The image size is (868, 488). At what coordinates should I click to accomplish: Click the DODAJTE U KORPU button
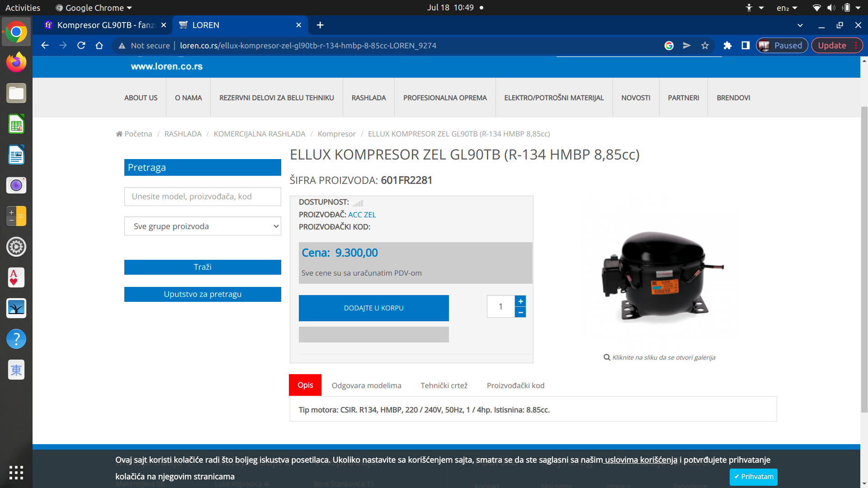[x=373, y=308]
